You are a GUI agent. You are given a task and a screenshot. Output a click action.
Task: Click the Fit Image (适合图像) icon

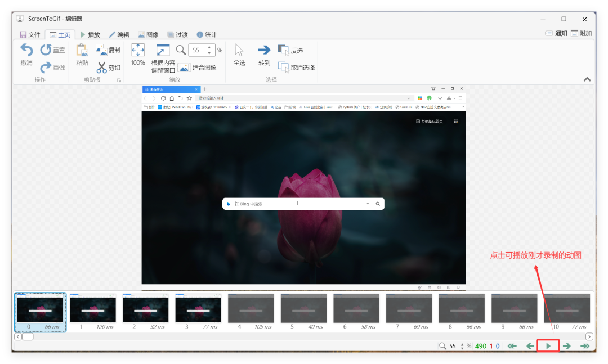[184, 68]
